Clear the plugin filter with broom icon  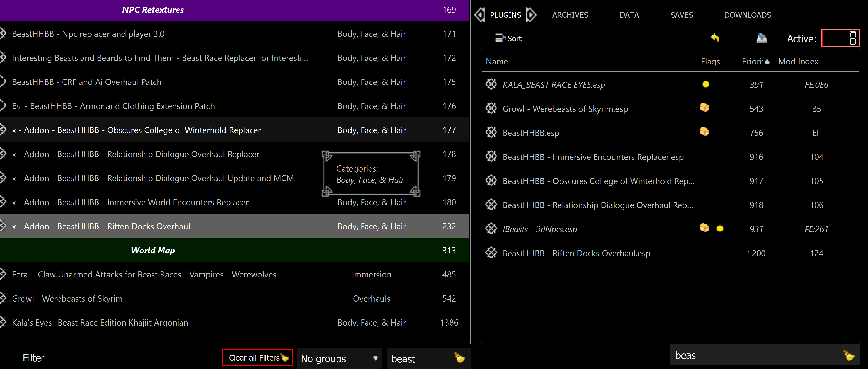tap(848, 356)
